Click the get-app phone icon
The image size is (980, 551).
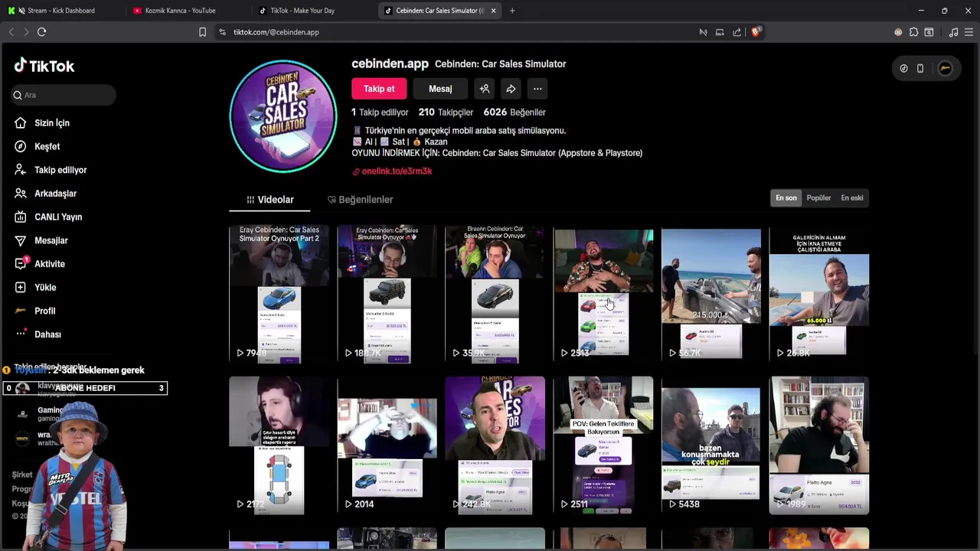coord(920,68)
